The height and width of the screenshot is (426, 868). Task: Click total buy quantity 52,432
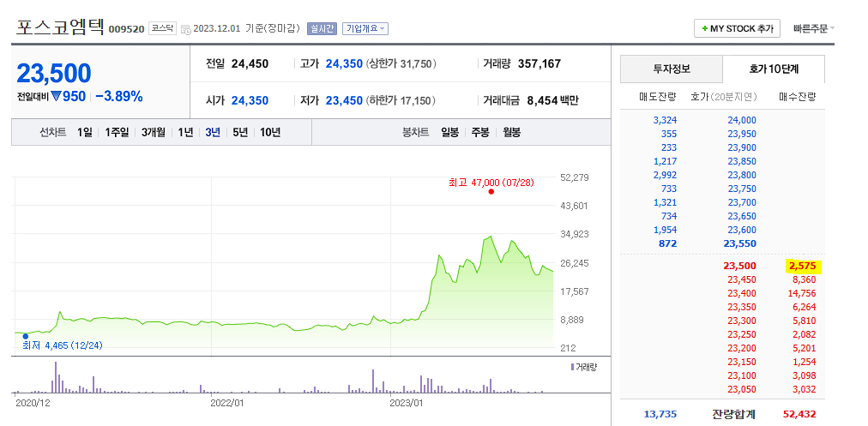point(800,414)
